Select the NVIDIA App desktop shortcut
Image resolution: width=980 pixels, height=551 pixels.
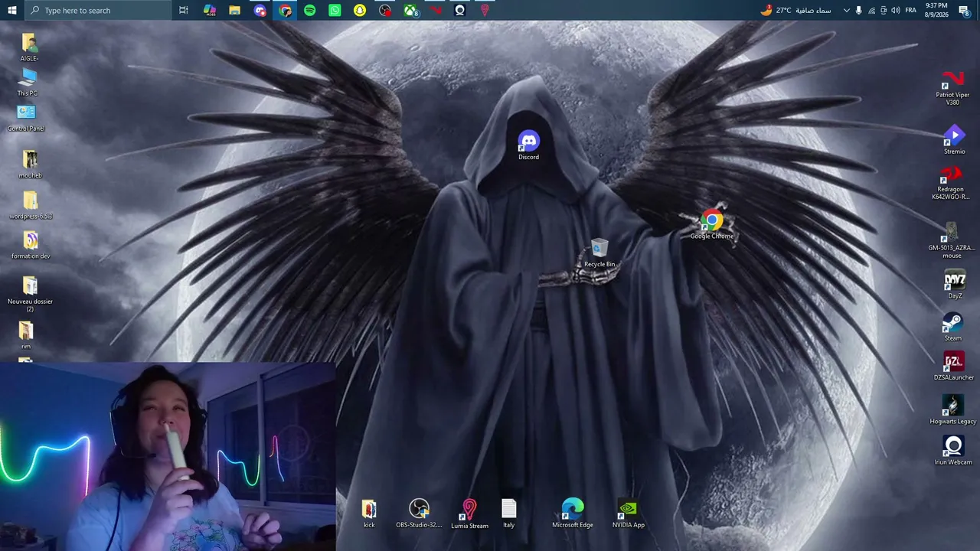click(629, 514)
